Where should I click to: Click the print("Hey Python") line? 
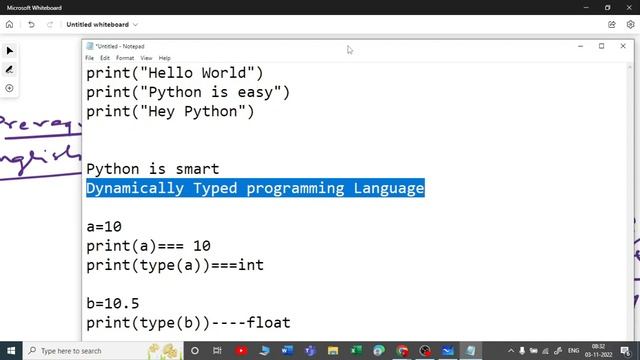click(x=170, y=111)
